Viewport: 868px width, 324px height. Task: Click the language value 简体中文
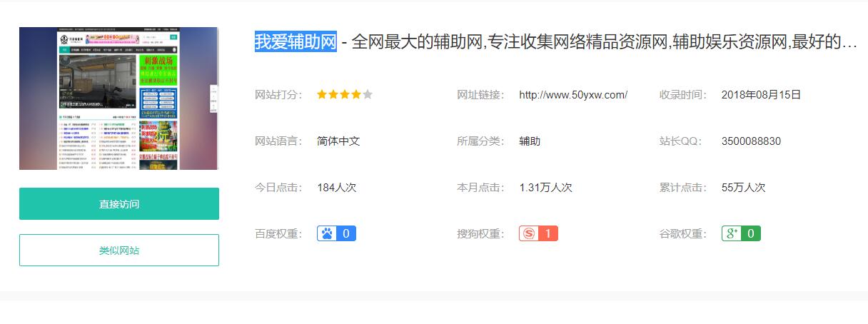pyautogui.click(x=338, y=141)
